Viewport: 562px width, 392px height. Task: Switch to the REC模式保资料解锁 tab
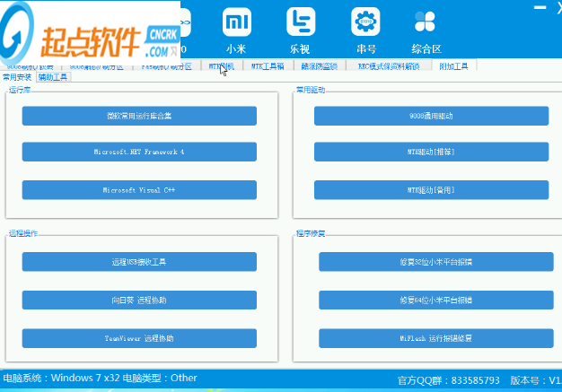(x=389, y=65)
